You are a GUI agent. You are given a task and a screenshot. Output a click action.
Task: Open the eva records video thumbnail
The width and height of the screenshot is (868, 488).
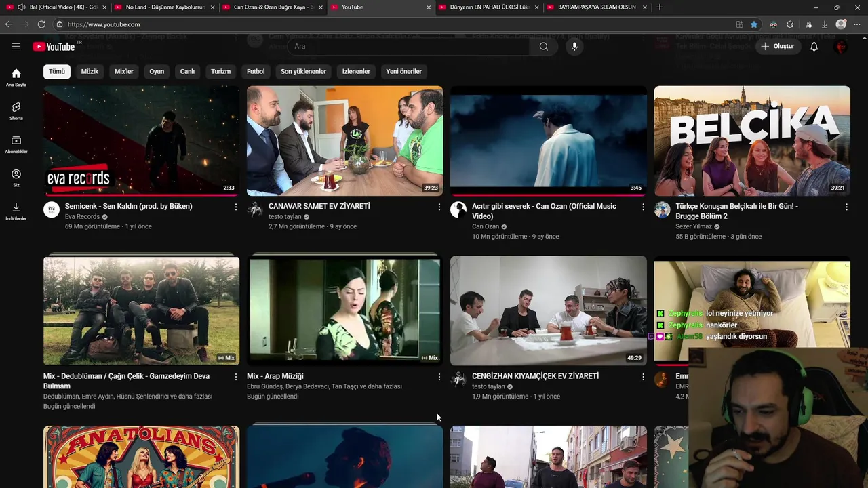pos(141,141)
